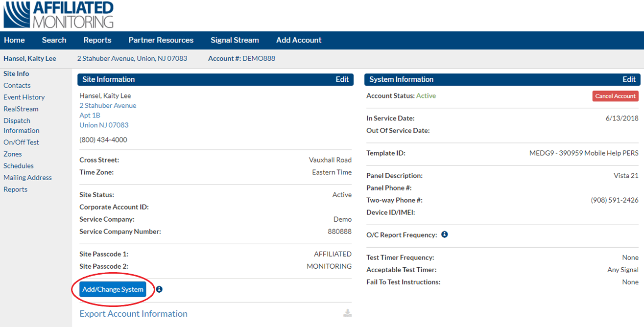Open Mailing Address in sidebar

(x=27, y=177)
